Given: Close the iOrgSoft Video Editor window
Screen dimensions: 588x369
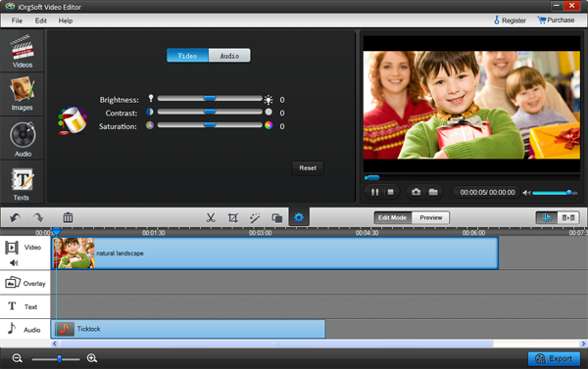Looking at the screenshot, I should pyautogui.click(x=571, y=6).
